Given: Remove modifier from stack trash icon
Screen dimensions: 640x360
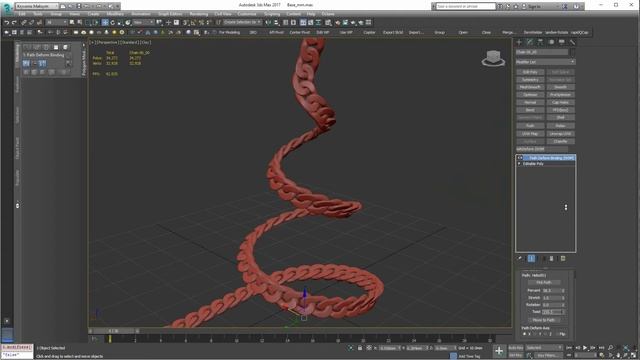Looking at the screenshot, I should (551, 258).
